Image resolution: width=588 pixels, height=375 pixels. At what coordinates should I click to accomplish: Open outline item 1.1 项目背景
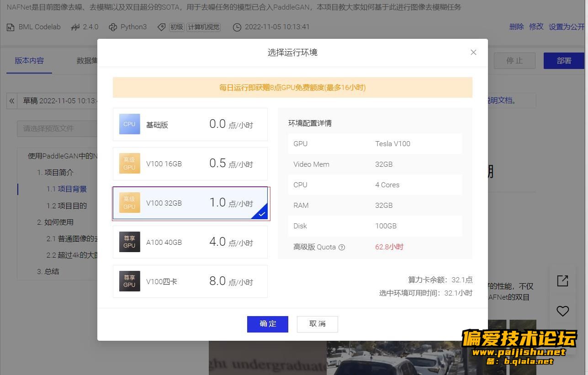coord(67,189)
